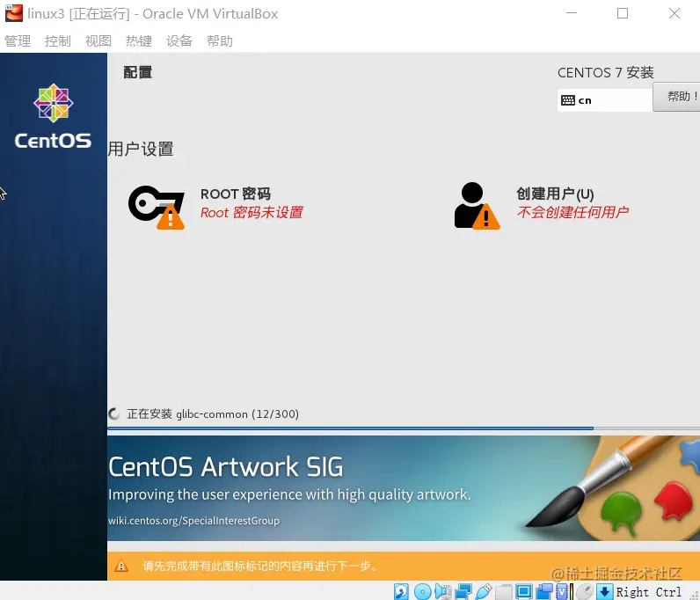Open the 热键 menu
Image resolution: width=700 pixels, height=600 pixels.
coord(139,41)
